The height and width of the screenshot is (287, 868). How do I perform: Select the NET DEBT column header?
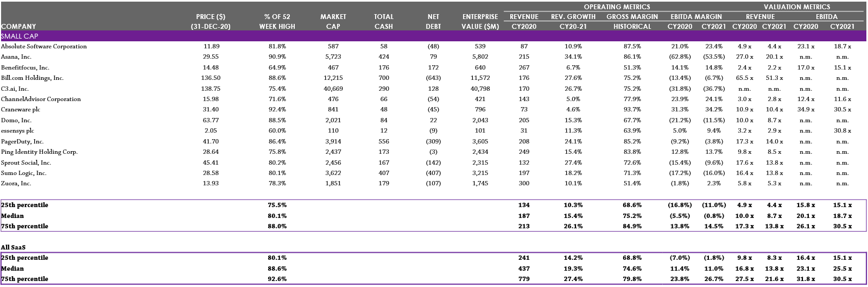click(x=433, y=22)
